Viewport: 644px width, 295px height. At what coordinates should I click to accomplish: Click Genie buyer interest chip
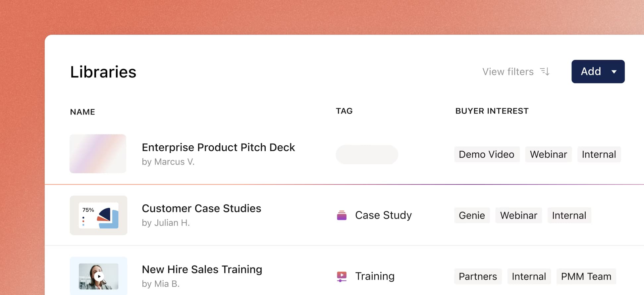[x=472, y=215]
